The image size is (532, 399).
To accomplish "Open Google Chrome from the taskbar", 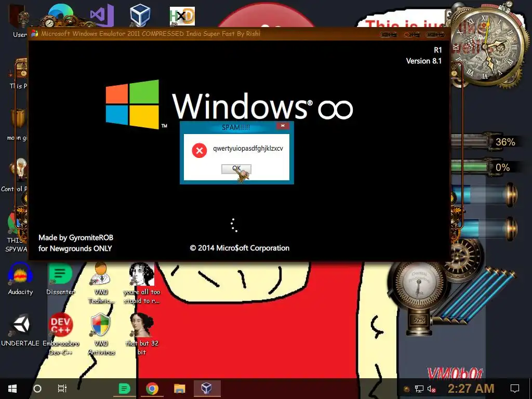I will click(x=152, y=389).
